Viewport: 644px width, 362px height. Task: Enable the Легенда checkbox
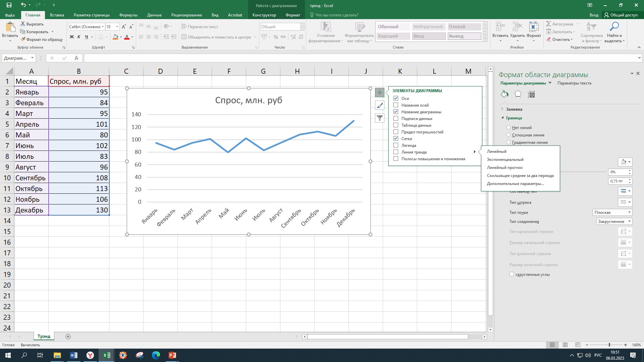point(396,145)
